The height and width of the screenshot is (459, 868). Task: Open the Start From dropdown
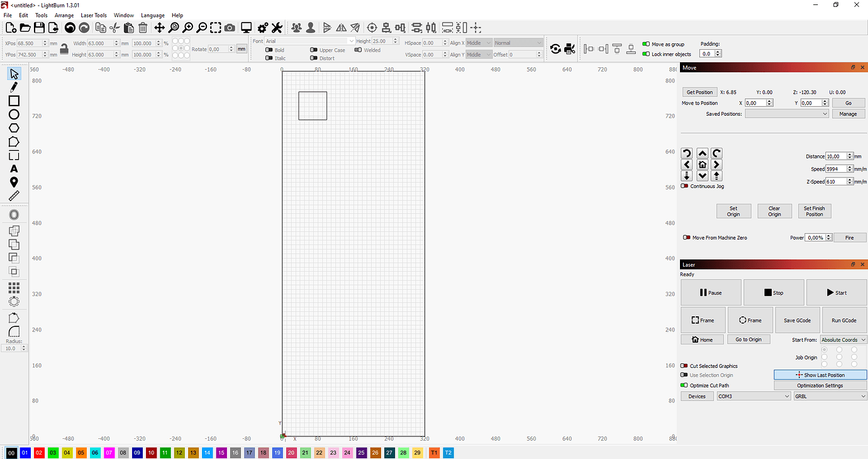point(843,340)
